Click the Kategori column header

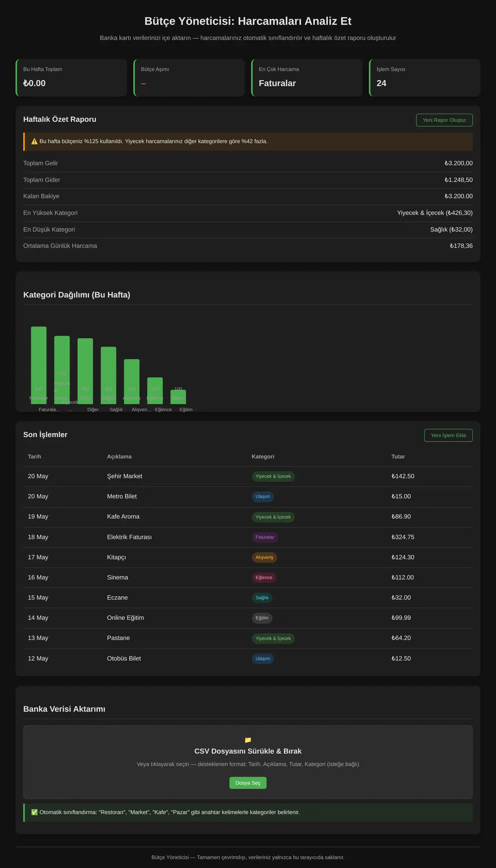[x=263, y=456]
